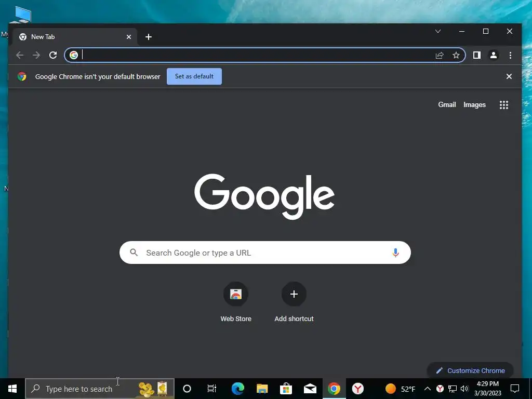This screenshot has width=532, height=399.
Task: Expand the hidden system tray icons chevron
Action: pos(428,389)
